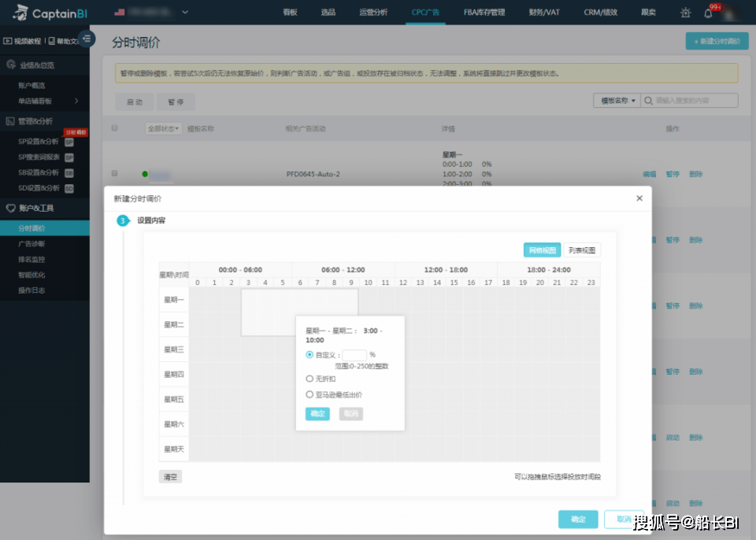The image size is (756, 540).
Task: Click 暂停 link in PFD0645-Auto-2 row
Action: pos(673,174)
